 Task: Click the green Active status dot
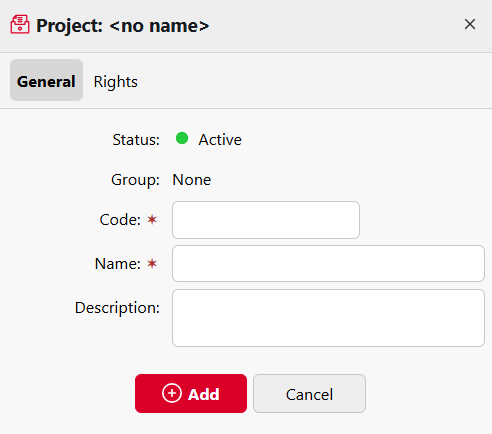182,138
